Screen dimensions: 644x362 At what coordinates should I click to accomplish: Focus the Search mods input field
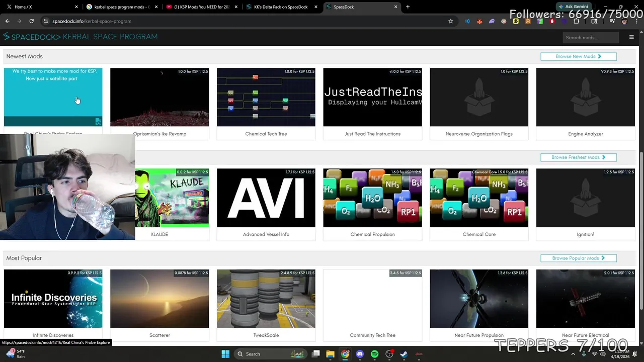pyautogui.click(x=591, y=37)
